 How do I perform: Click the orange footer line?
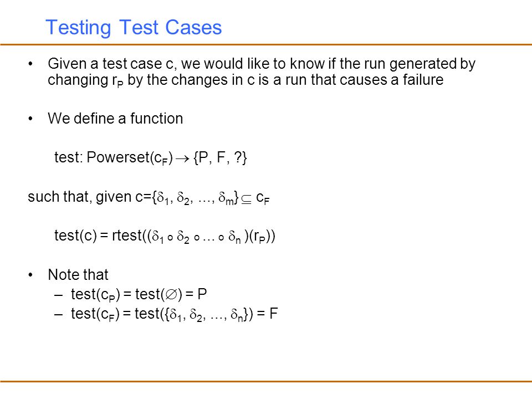tap(266, 381)
